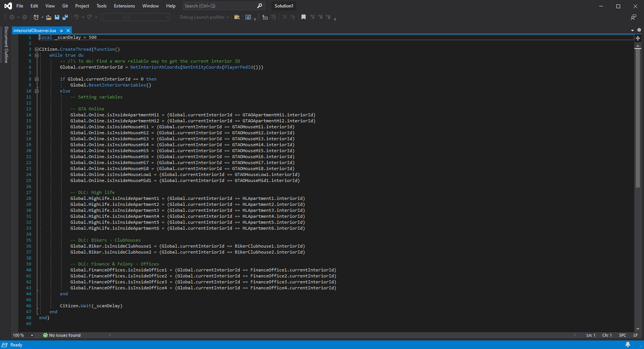644x349 pixels.
Task: Click the LF line-ending indicator
Action: [x=636, y=335]
